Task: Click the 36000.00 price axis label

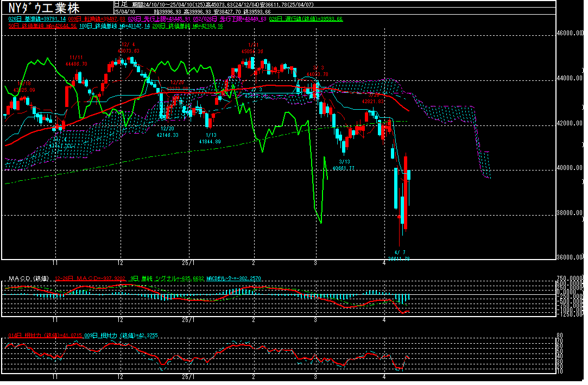Action: coord(570,257)
